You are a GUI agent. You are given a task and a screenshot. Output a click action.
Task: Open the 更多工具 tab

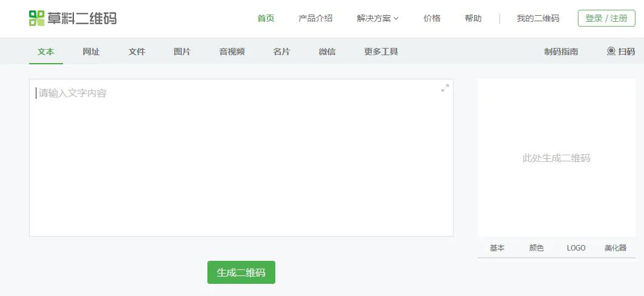[381, 52]
